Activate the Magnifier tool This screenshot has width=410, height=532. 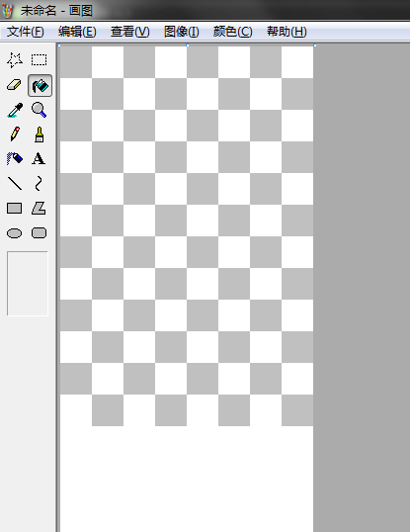click(x=40, y=111)
